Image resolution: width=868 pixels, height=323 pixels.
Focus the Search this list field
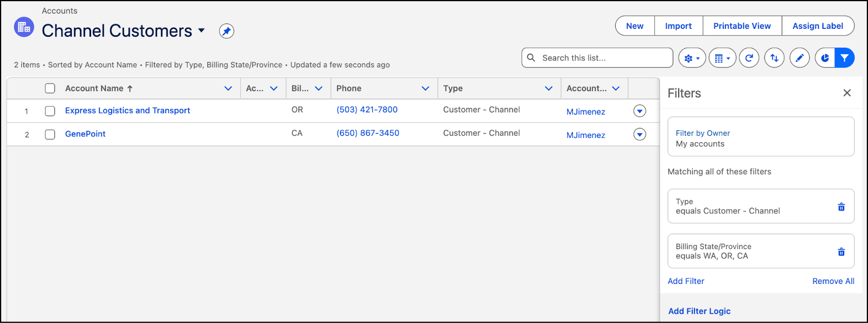pyautogui.click(x=602, y=58)
